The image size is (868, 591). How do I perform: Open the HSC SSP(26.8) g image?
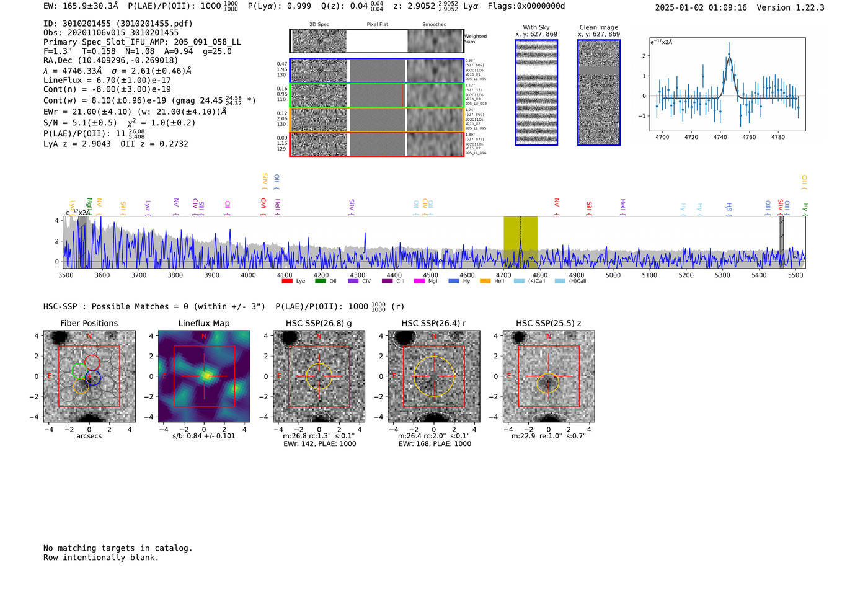pos(319,376)
